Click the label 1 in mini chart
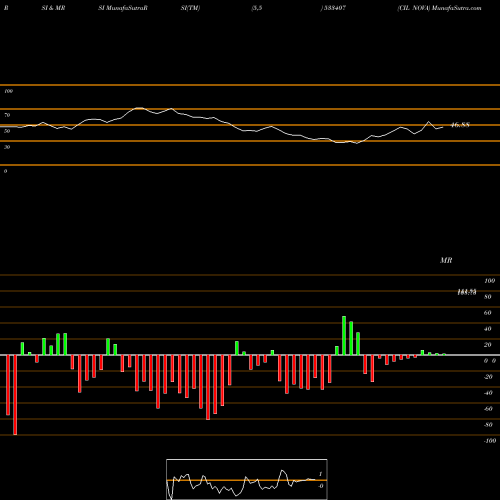500x500 pixels. tap(320, 474)
